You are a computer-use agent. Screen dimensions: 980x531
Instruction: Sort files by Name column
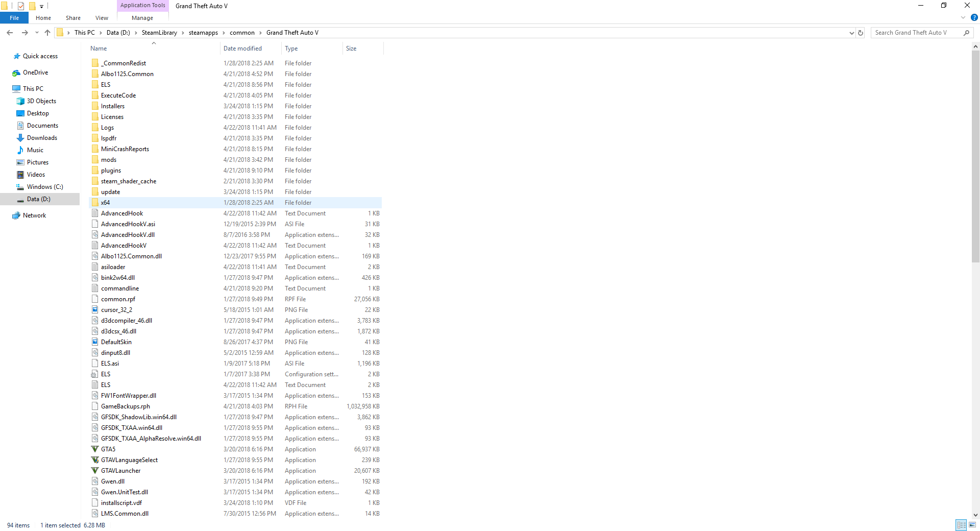(153, 49)
